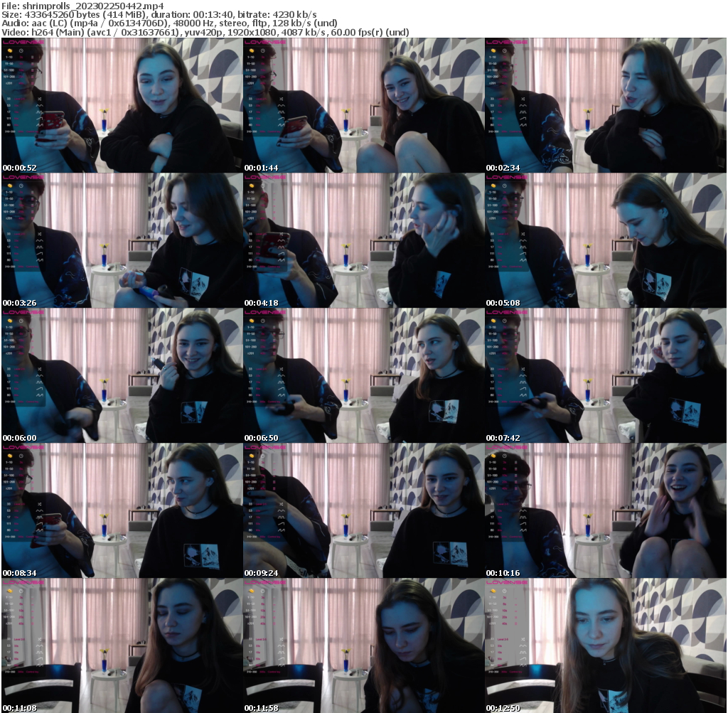This screenshot has width=728, height=713.
Task: Select the zigzag pattern icon next to 80 tokens
Action: coord(39,124)
